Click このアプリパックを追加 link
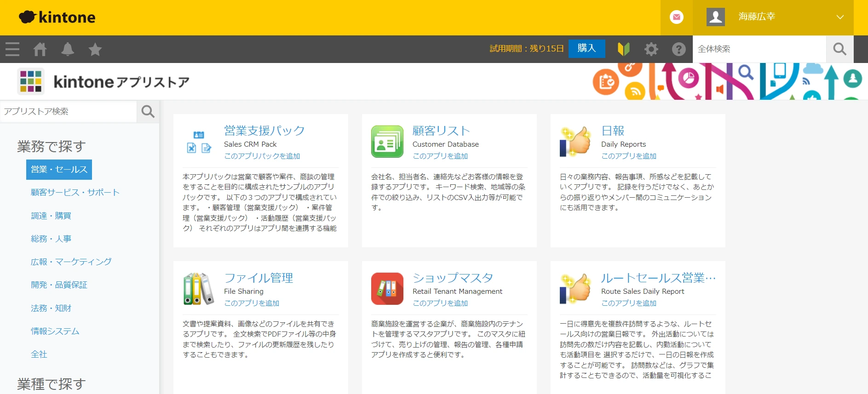 pos(262,156)
